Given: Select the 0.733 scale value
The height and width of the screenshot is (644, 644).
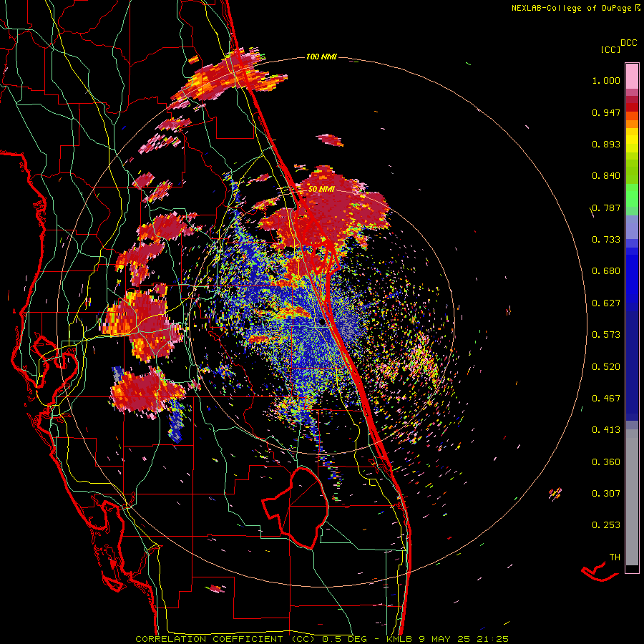Looking at the screenshot, I should [x=606, y=240].
